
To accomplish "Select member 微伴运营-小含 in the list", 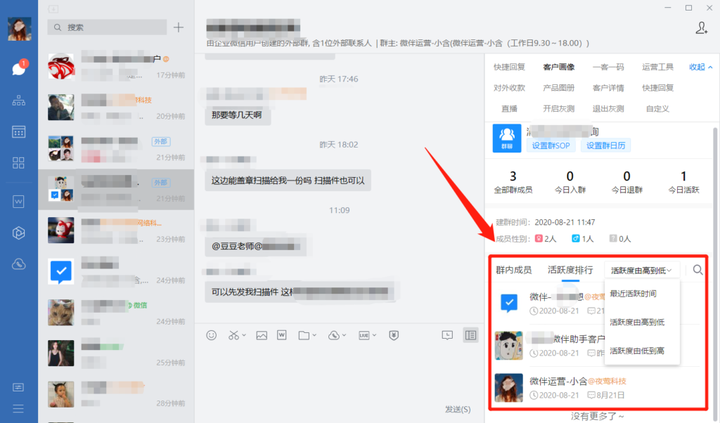I will [597, 388].
